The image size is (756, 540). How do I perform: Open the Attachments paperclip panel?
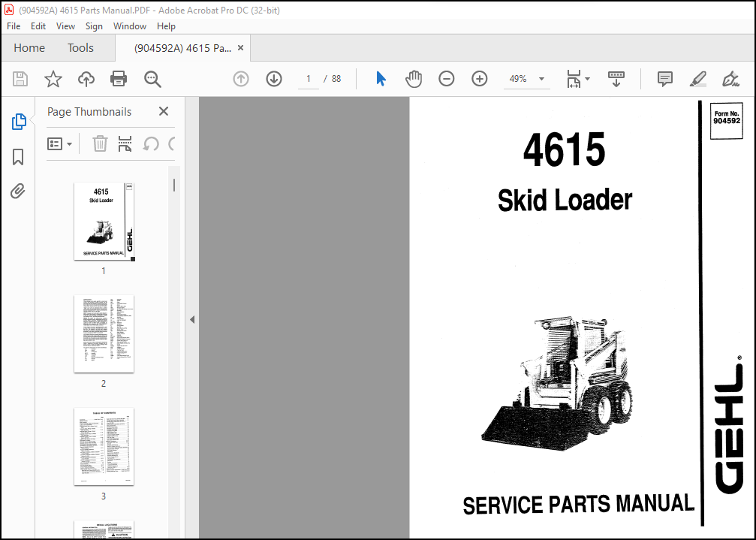click(x=18, y=192)
